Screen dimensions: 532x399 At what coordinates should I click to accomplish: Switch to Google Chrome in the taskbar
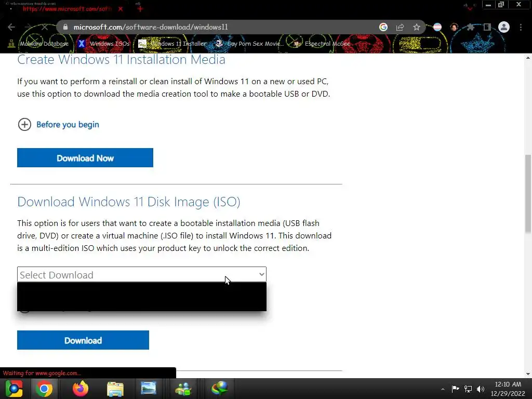point(44,389)
